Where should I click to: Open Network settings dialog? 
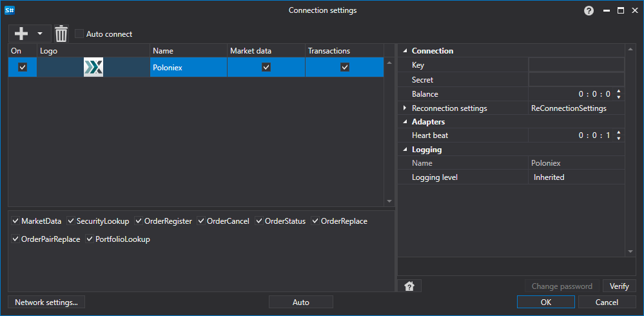click(x=46, y=302)
